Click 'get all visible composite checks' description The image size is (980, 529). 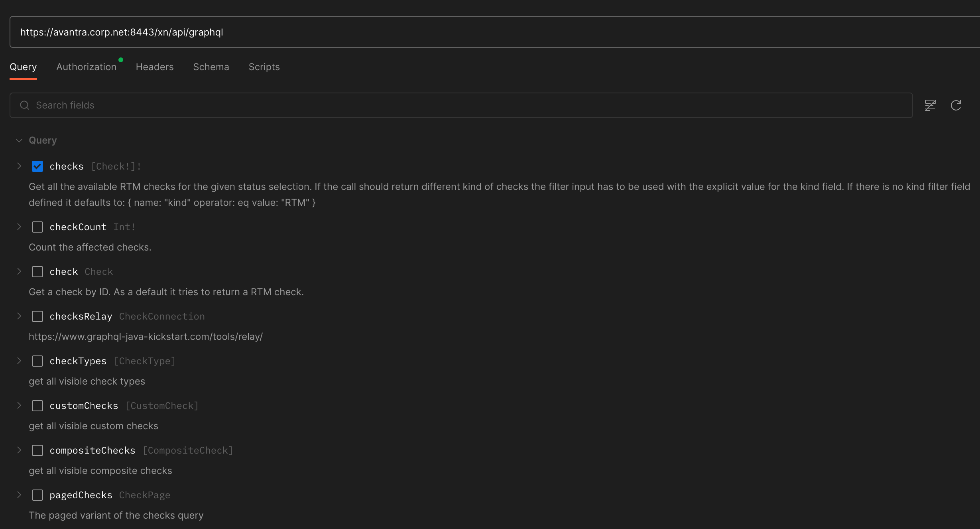click(100, 471)
